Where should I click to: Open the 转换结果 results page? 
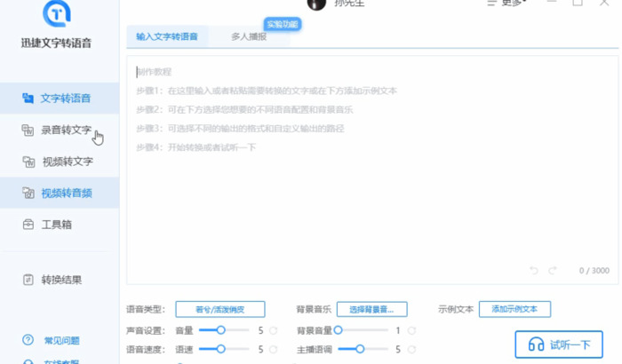pyautogui.click(x=60, y=280)
